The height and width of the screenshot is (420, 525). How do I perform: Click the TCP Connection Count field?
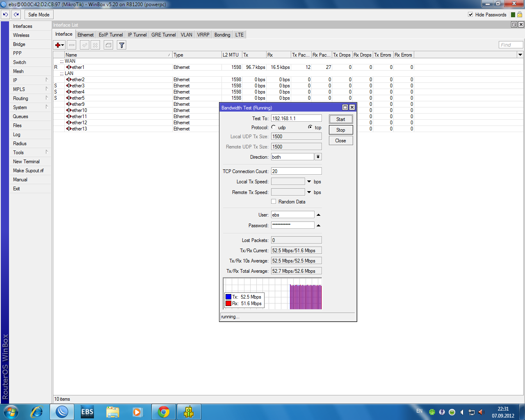297,171
